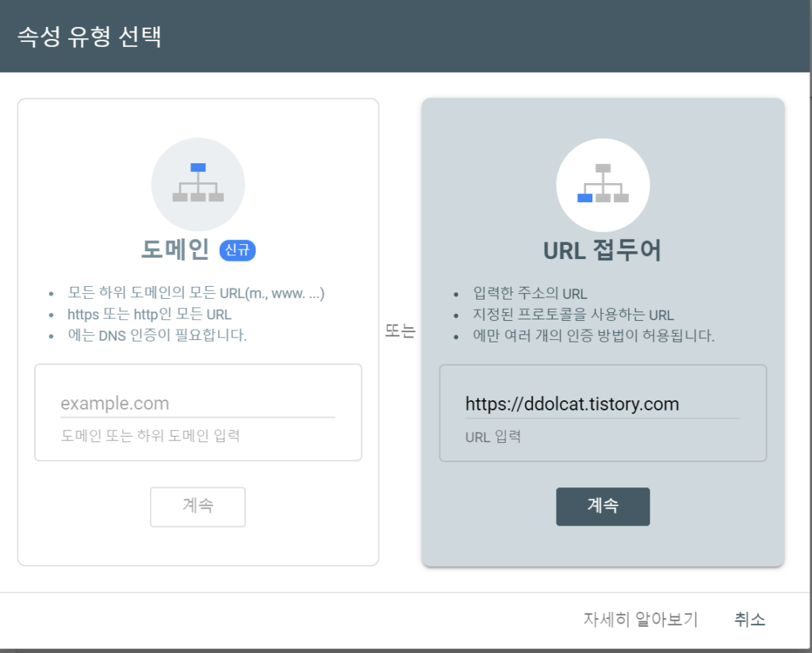Focus the example.com domain input field
Image resolution: width=812 pixels, height=653 pixels.
pyautogui.click(x=197, y=403)
